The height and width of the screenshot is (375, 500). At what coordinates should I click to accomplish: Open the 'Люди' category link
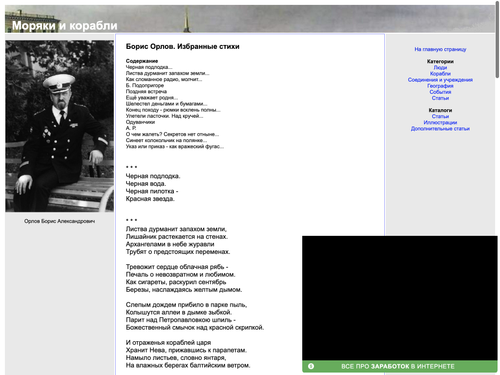(440, 67)
